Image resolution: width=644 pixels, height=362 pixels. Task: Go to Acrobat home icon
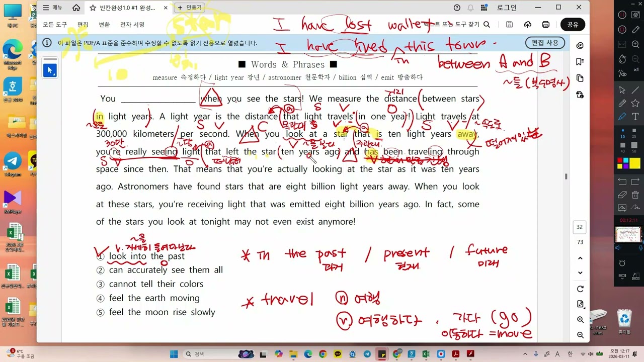point(76,8)
